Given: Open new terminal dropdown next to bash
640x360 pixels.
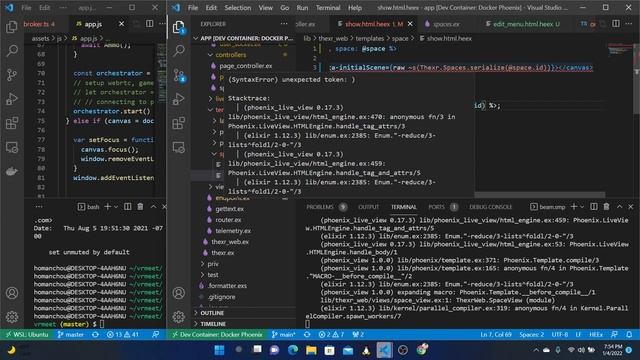Looking at the screenshot, I should tap(116, 207).
